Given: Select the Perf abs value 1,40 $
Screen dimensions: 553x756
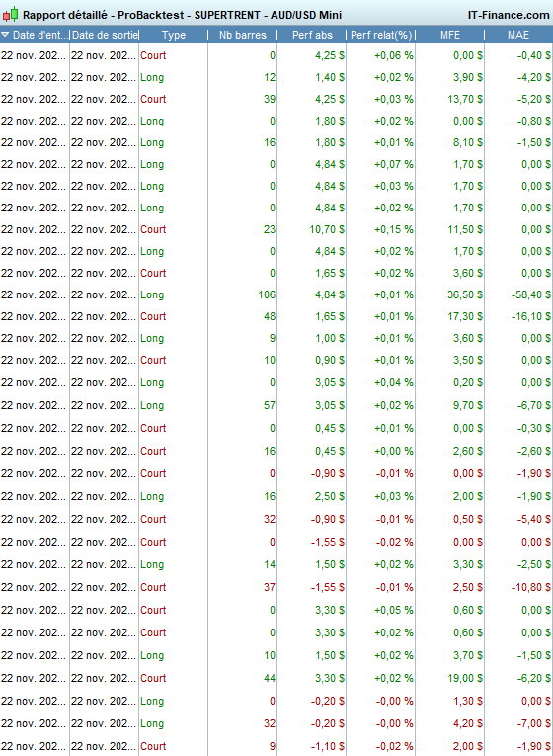Looking at the screenshot, I should (x=330, y=77).
